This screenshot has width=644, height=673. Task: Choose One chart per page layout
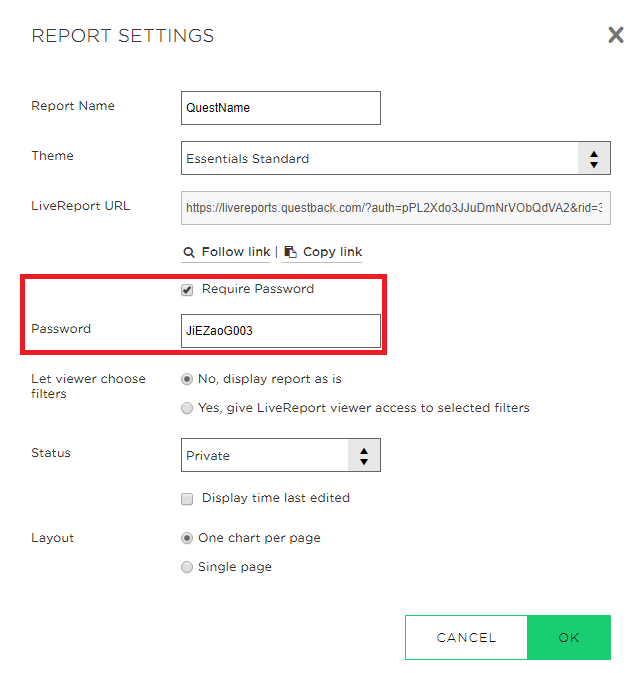187,538
